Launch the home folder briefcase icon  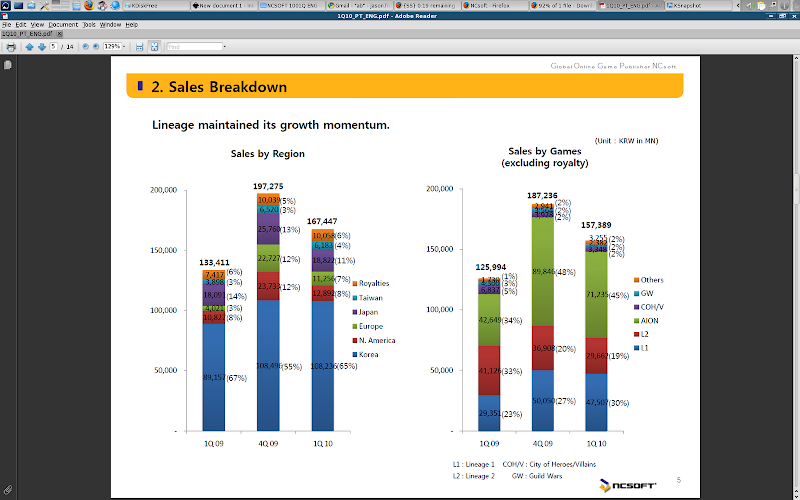pyautogui.click(x=31, y=6)
